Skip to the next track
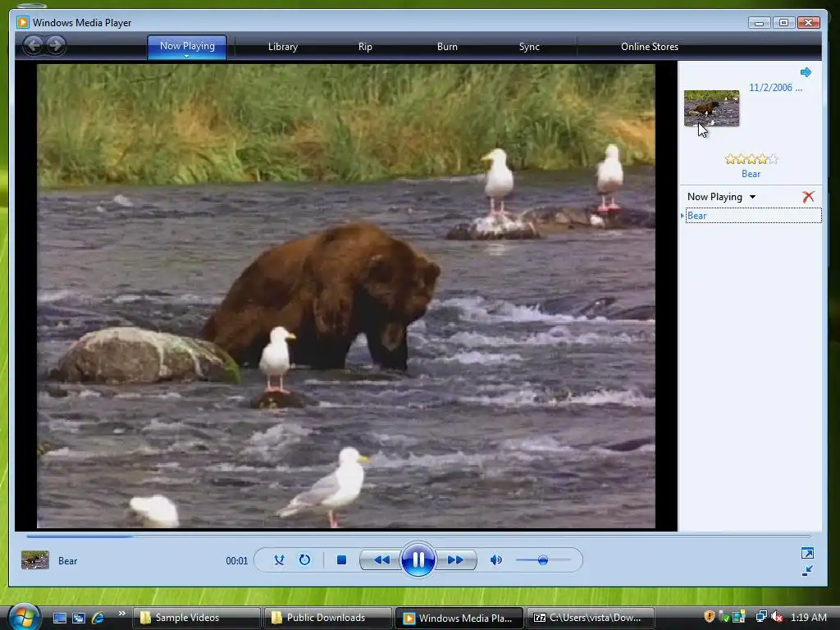The image size is (840, 630). (454, 559)
